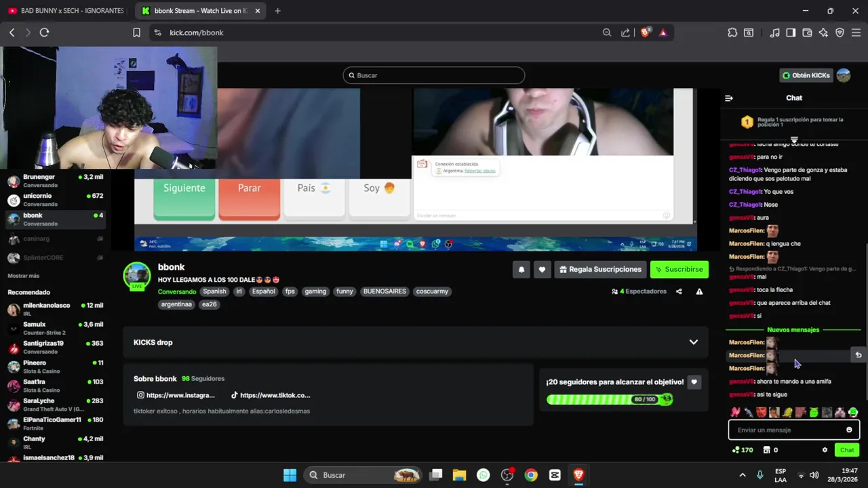
Task: Report stream with warning triangle icon
Action: click(699, 291)
